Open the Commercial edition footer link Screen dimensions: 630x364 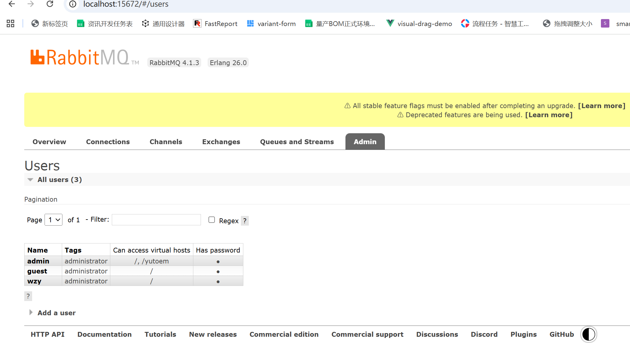pos(284,334)
